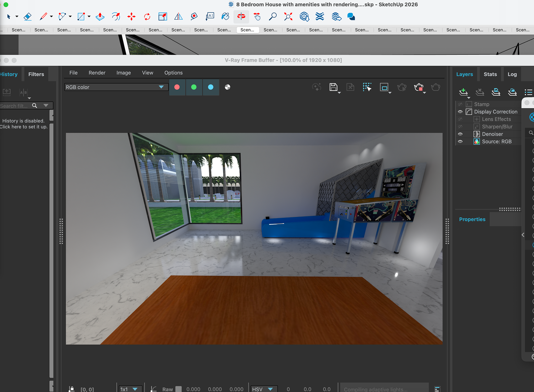Click the Push/Pull tool icon
The width and height of the screenshot is (534, 392).
coord(100,17)
